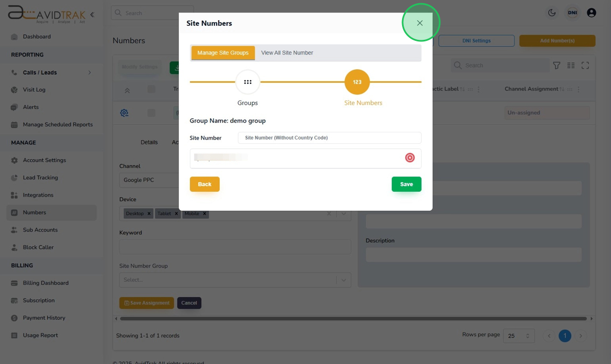Go to next page arrow

(x=580, y=336)
